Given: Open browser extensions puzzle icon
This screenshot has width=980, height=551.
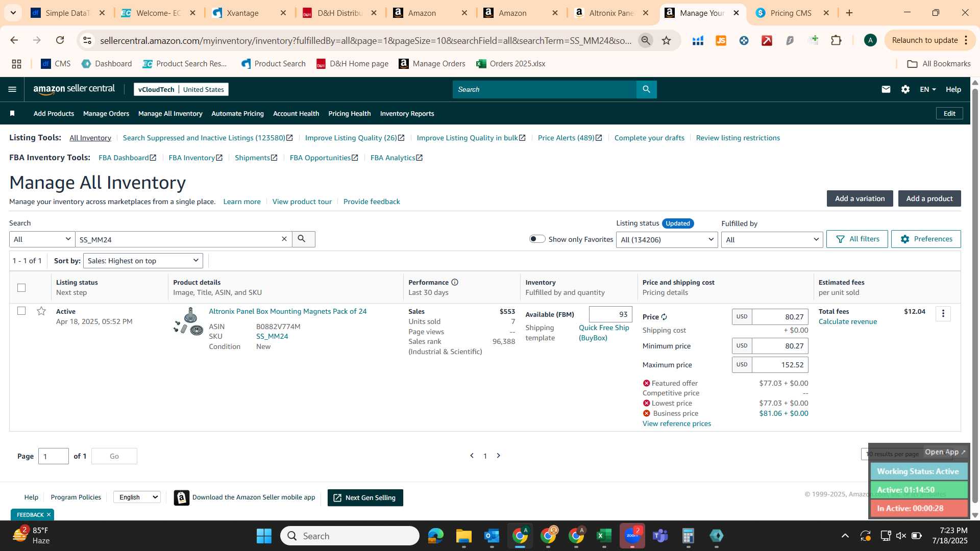Looking at the screenshot, I should click(x=836, y=40).
